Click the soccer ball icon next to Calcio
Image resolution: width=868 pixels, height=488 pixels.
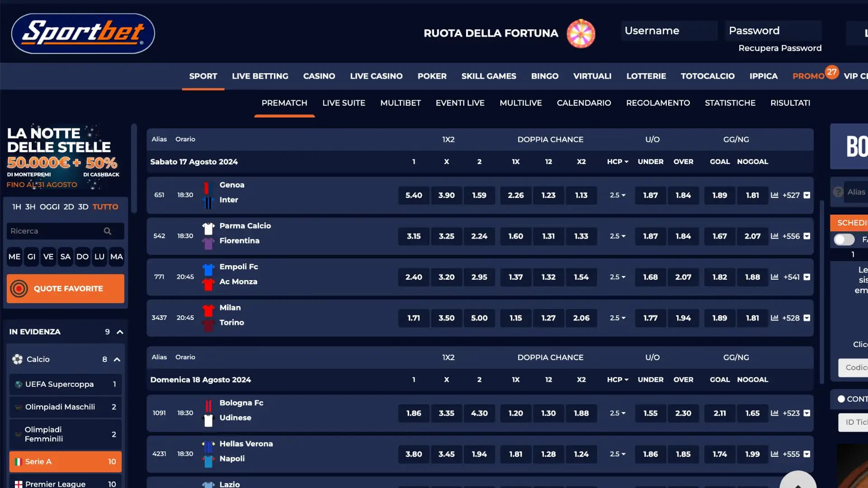17,359
